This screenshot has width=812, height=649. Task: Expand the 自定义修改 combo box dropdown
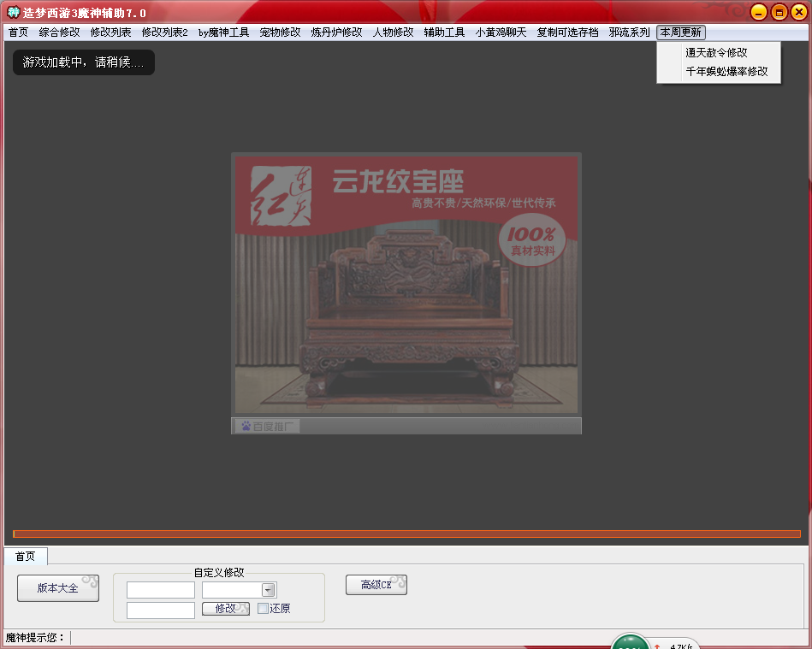pyautogui.click(x=269, y=590)
